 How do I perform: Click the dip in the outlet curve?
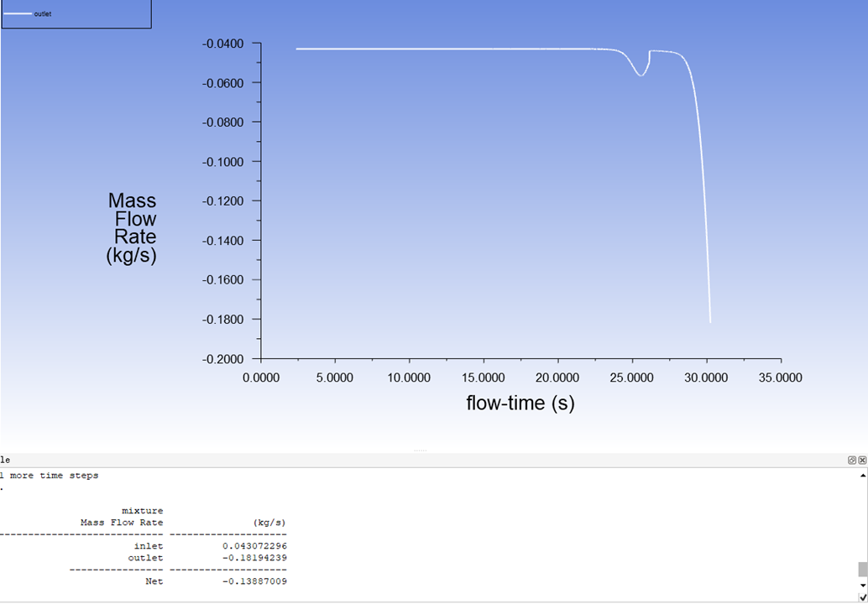point(641,75)
